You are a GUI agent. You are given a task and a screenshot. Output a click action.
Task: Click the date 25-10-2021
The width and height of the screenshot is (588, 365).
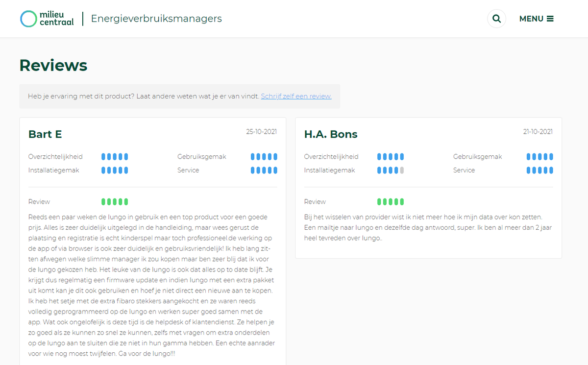(x=262, y=132)
